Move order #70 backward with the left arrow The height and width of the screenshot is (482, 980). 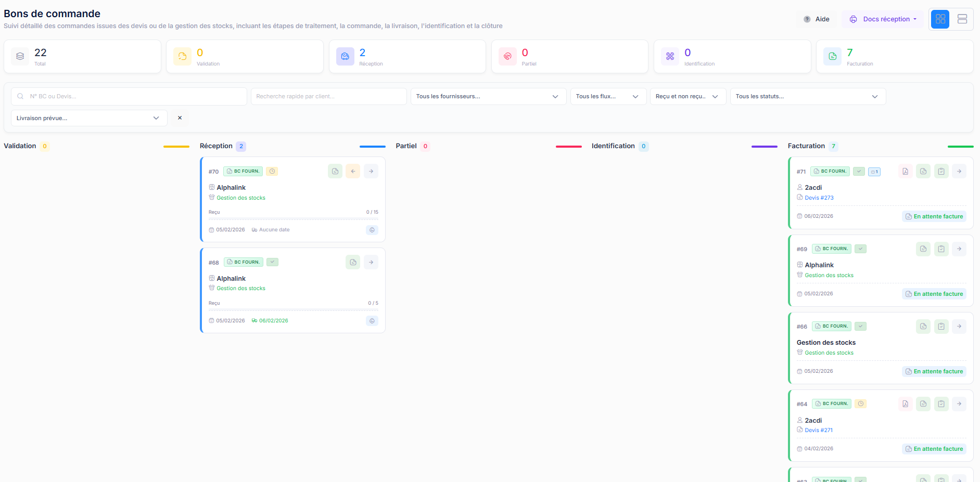[353, 171]
